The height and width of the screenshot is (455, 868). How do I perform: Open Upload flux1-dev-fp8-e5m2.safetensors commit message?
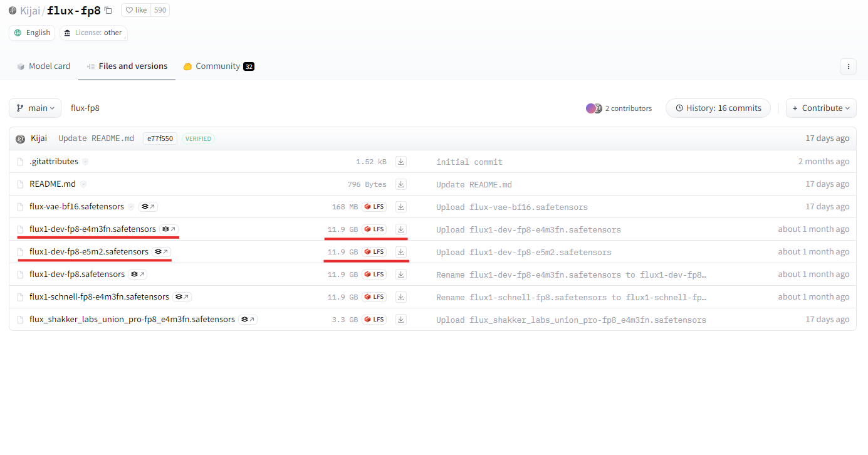[524, 252]
